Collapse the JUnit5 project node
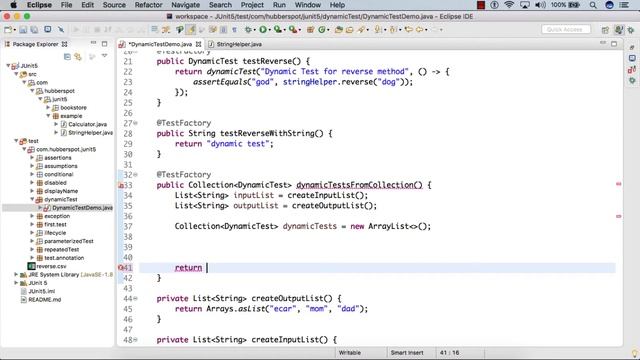 point(8,65)
